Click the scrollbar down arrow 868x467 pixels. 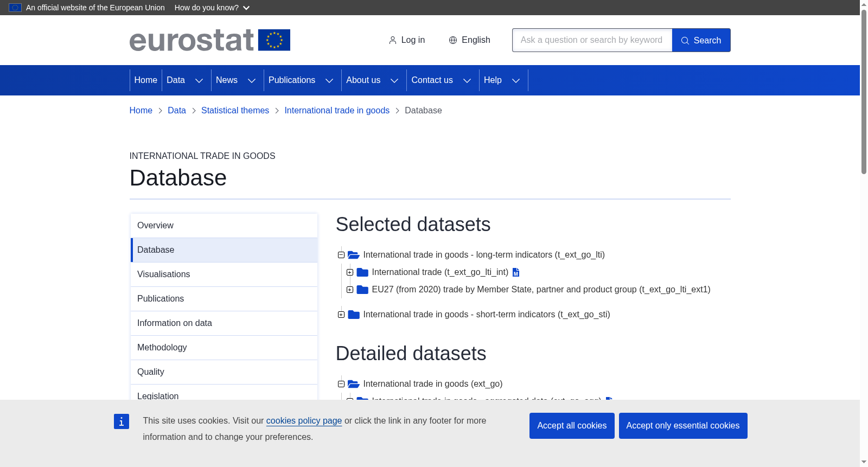pyautogui.click(x=864, y=462)
